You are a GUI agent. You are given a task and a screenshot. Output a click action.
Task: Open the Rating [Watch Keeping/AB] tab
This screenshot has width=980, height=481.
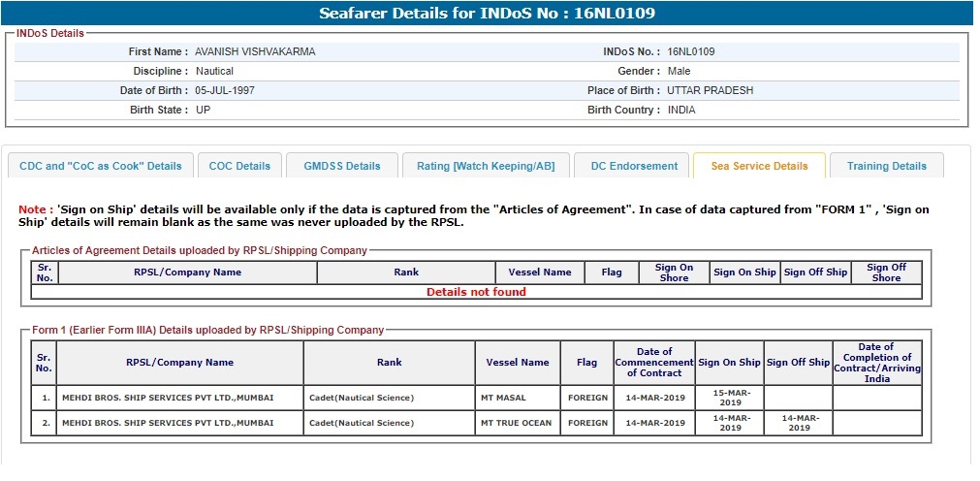click(x=486, y=166)
